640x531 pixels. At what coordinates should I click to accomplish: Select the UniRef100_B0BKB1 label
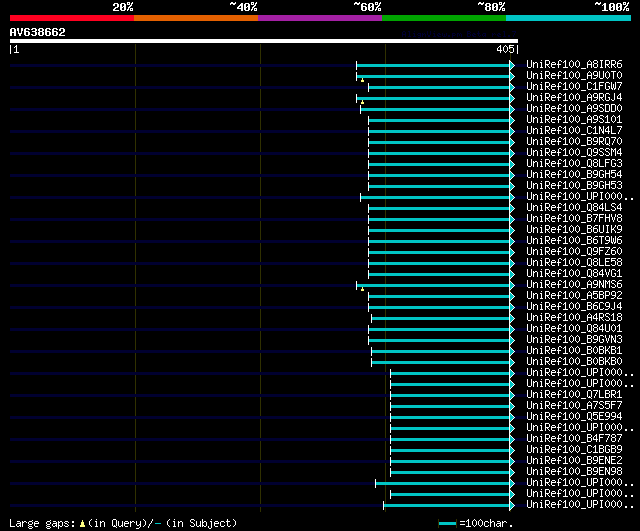click(574, 351)
